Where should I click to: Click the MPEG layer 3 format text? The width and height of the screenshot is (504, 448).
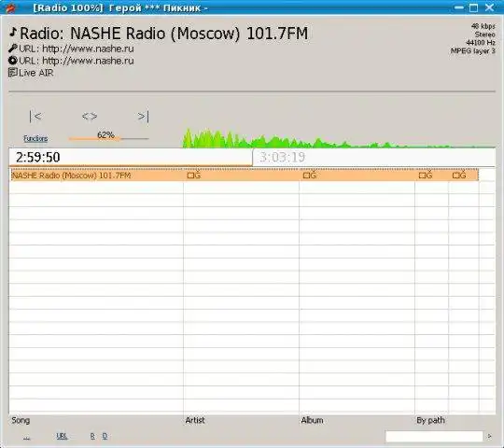tap(473, 50)
